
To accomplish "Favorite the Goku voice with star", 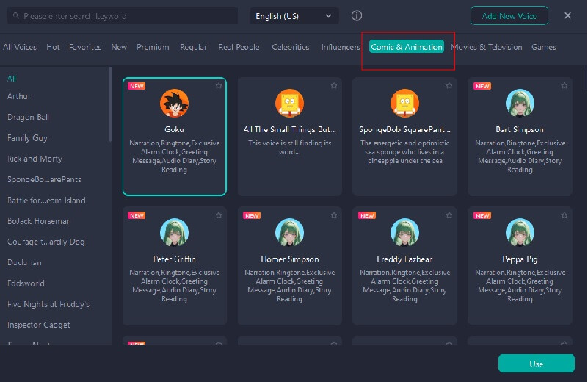I will pos(219,86).
